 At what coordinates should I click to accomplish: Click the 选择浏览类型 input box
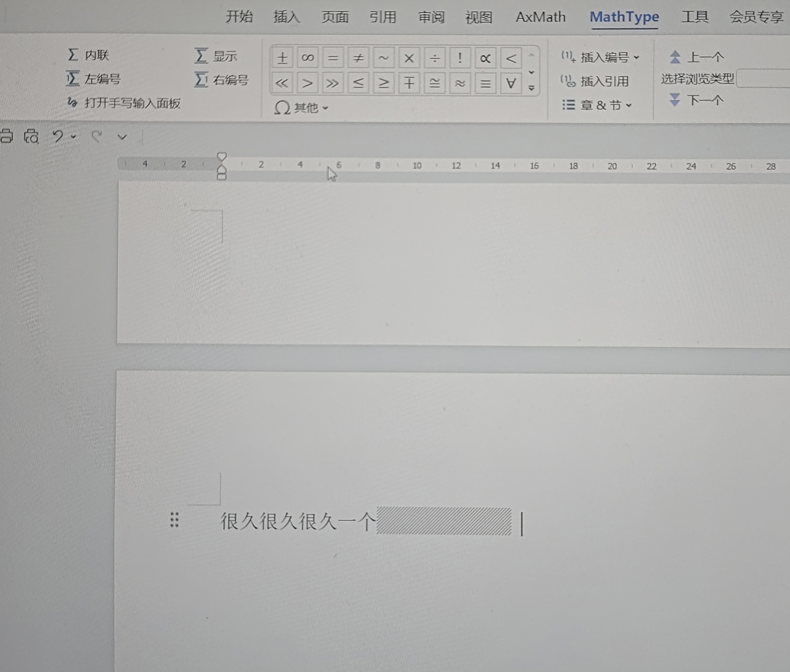tap(763, 79)
